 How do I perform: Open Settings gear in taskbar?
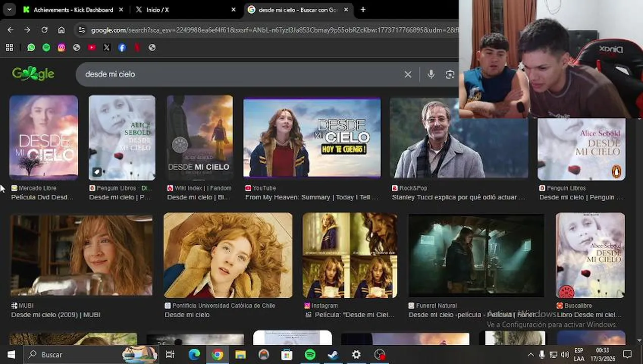coord(356,354)
